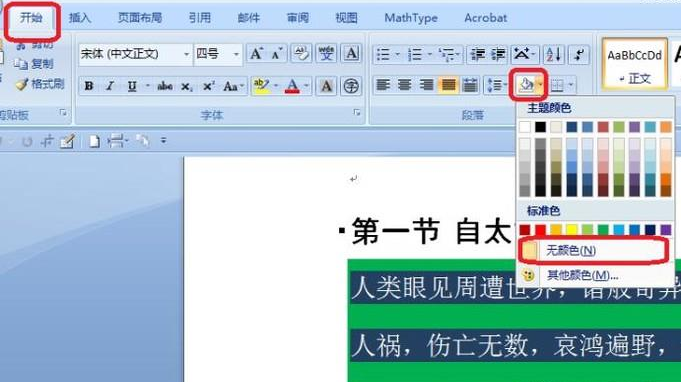Viewport: 681px width, 382px height.
Task: Open the Acrobat tab
Action: [x=486, y=18]
